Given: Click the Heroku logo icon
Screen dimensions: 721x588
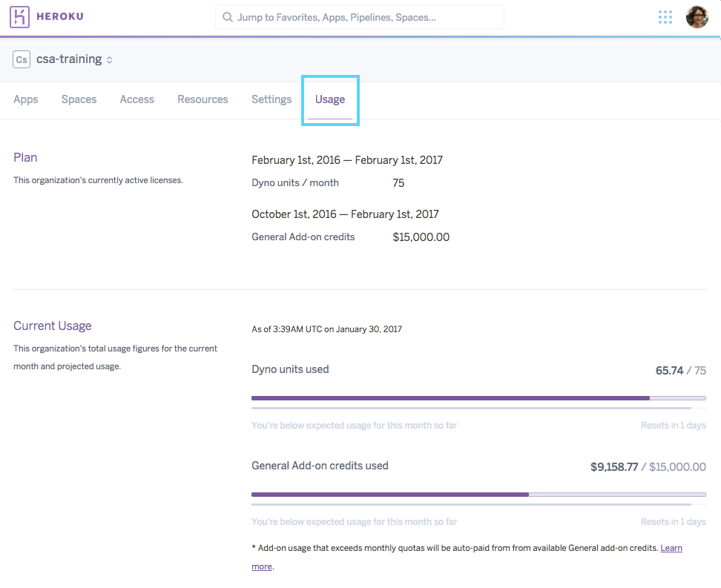Looking at the screenshot, I should coord(19,17).
